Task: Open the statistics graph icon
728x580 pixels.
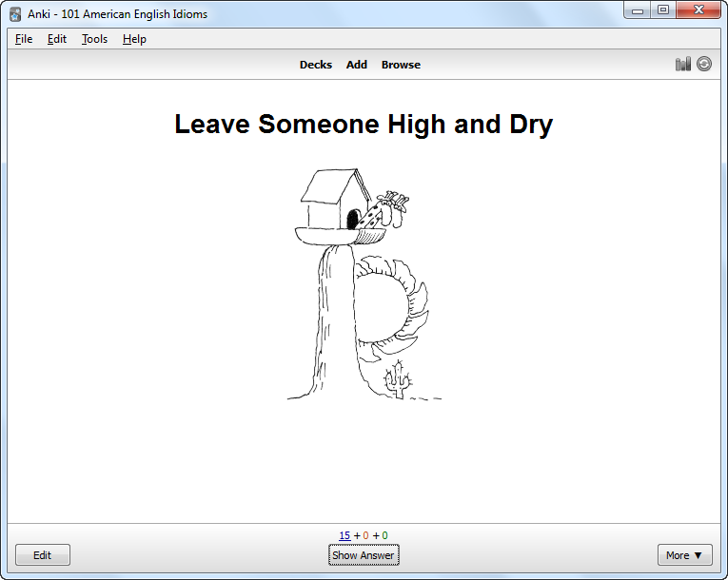Action: pyautogui.click(x=682, y=64)
